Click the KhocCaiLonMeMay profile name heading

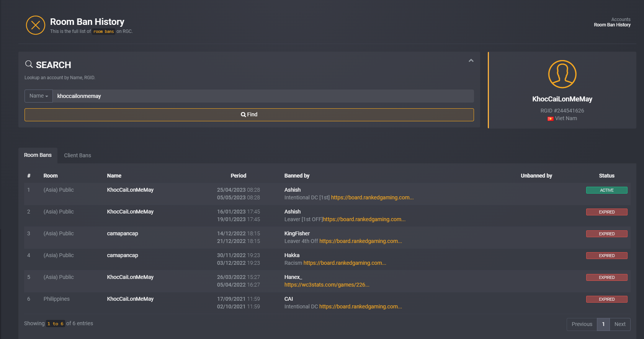point(562,99)
